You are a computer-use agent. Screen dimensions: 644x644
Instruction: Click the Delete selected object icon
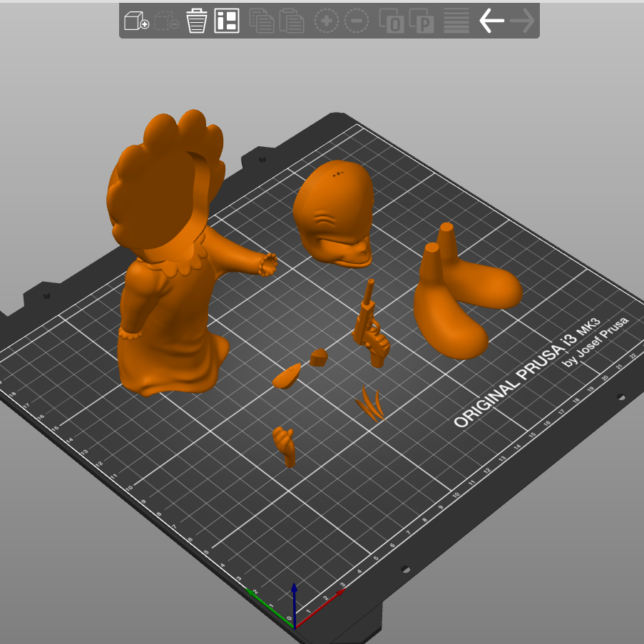[x=166, y=21]
